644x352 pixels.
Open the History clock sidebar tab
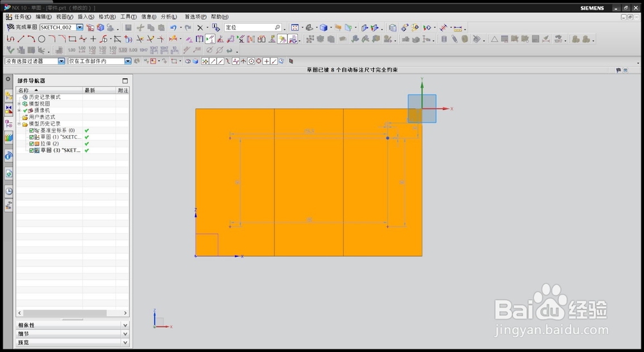[x=8, y=190]
